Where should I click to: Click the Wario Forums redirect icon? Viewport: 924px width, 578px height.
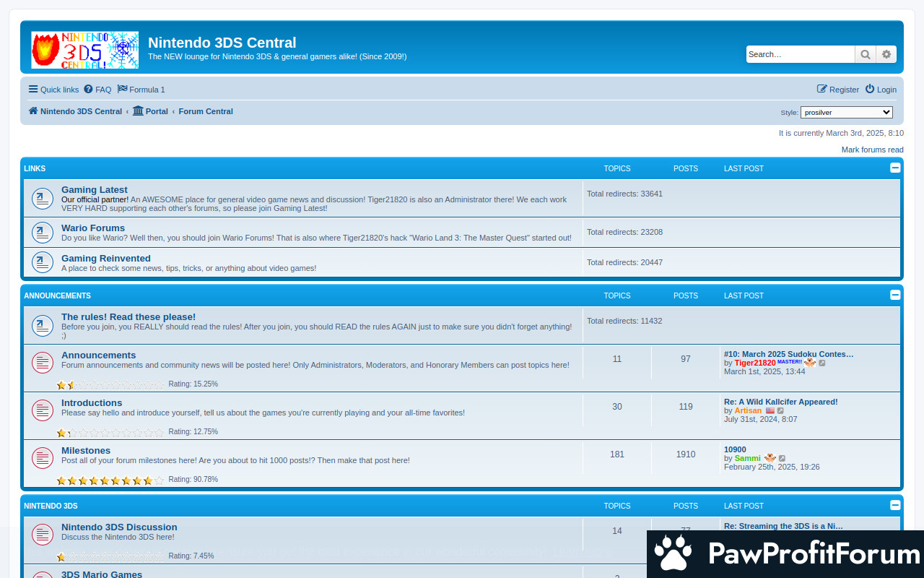coord(43,233)
